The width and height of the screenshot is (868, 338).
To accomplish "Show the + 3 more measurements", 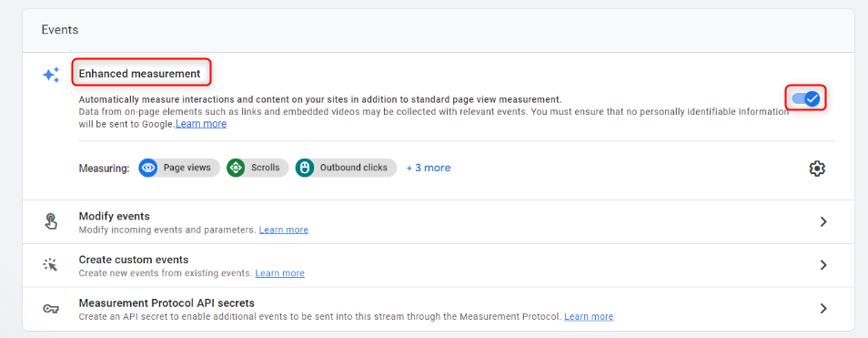I will tap(429, 168).
